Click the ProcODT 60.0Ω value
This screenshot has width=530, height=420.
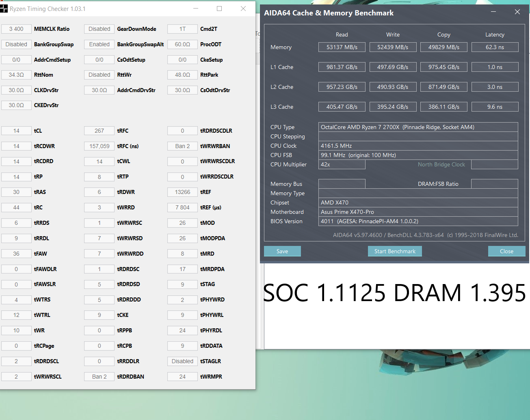tap(182, 44)
